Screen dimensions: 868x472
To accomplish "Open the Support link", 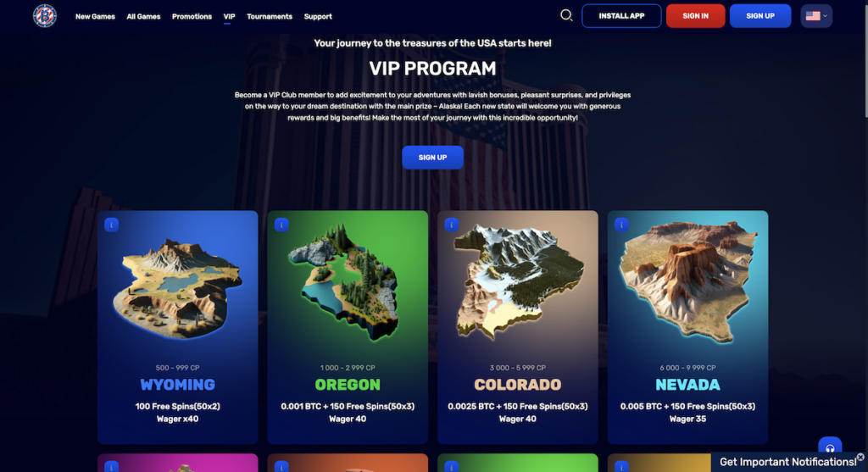I will pos(318,17).
